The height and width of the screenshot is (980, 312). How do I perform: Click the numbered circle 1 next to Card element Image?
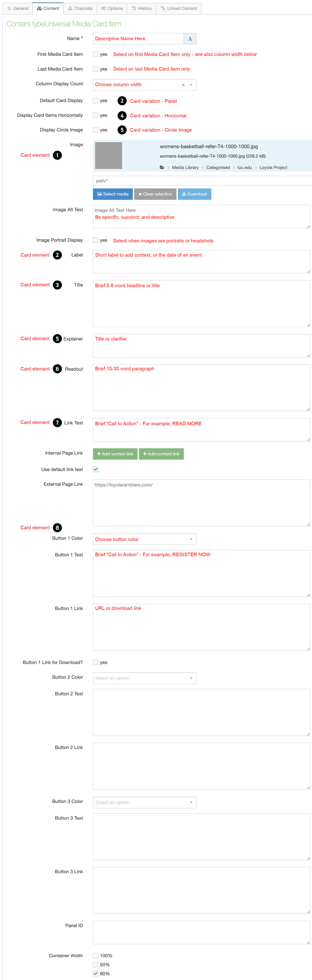coord(58,155)
